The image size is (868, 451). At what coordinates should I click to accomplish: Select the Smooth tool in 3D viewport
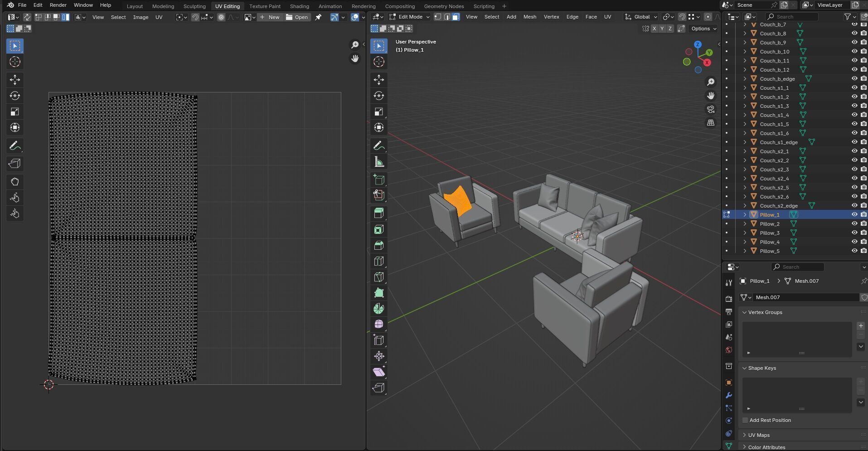coord(379,324)
